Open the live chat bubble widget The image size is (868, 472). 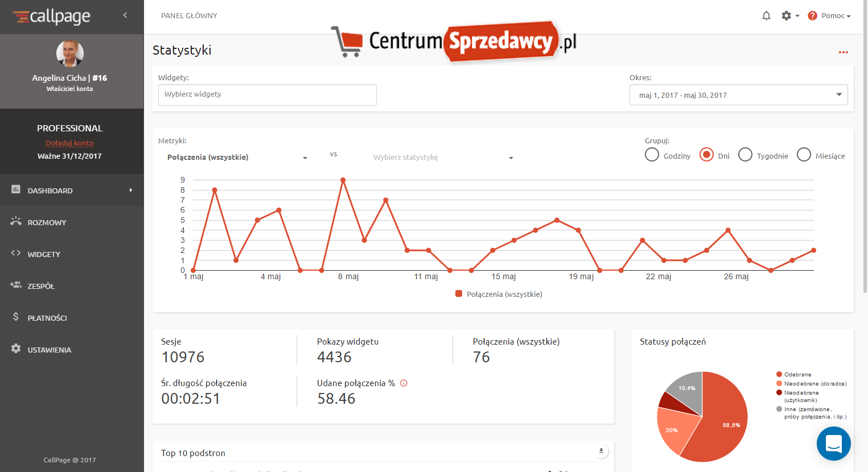(833, 444)
